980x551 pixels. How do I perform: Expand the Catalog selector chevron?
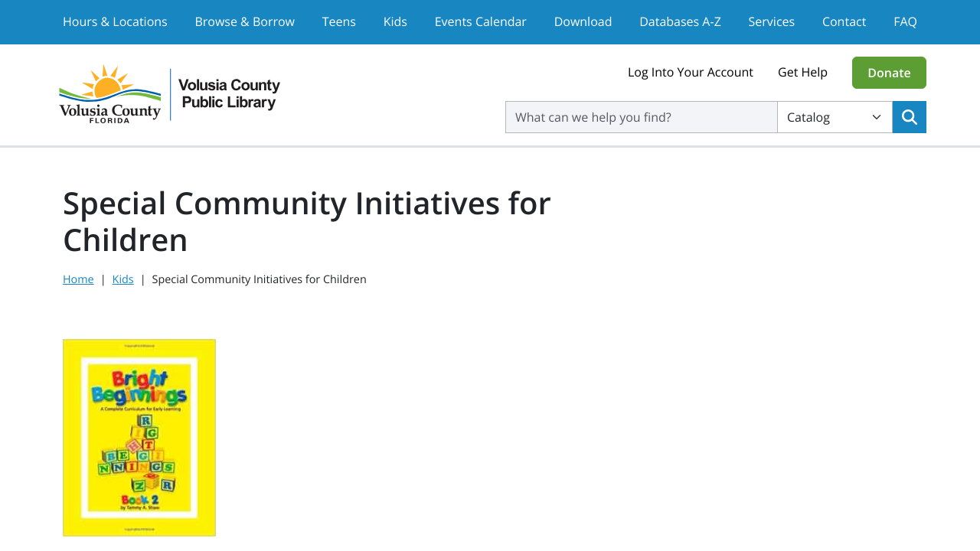coord(877,116)
